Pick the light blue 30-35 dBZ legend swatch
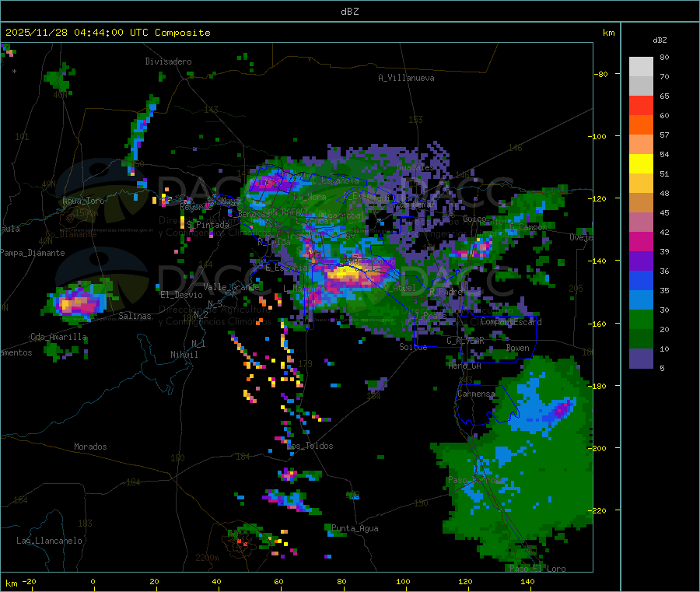This screenshot has height=592, width=700. (641, 300)
